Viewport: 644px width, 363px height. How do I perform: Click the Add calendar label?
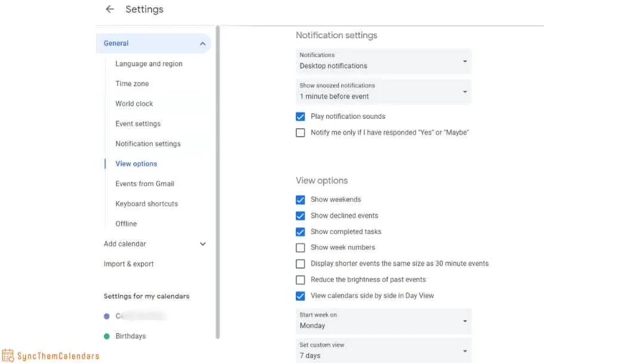pos(125,244)
